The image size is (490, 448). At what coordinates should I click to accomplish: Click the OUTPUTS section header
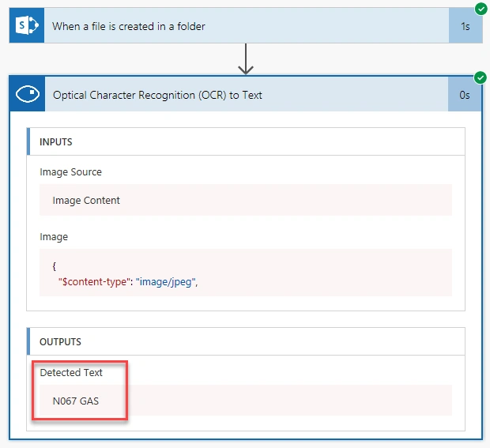pyautogui.click(x=246, y=341)
